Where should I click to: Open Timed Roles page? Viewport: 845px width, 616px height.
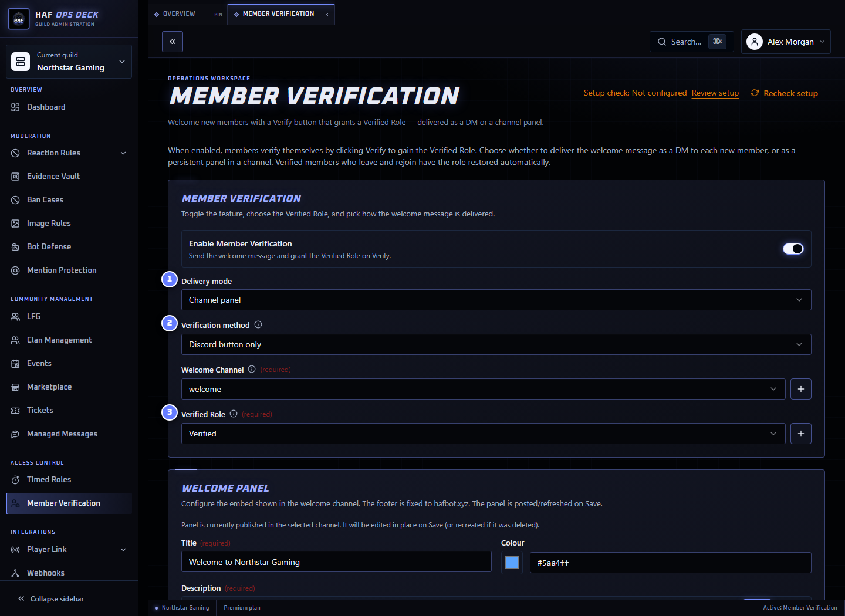point(69,480)
